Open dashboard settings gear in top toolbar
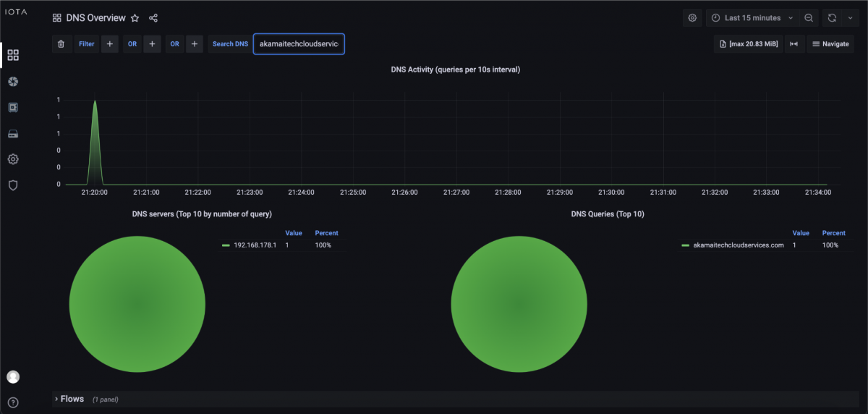The image size is (868, 414). pos(692,18)
